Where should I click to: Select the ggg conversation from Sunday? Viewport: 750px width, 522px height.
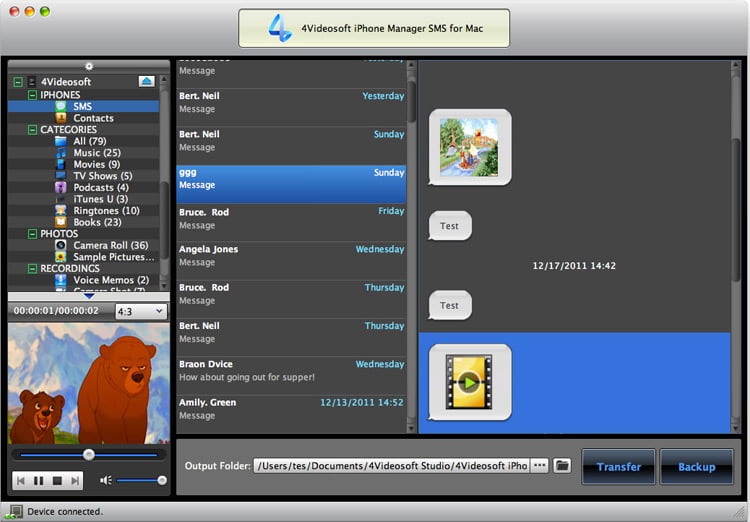291,184
